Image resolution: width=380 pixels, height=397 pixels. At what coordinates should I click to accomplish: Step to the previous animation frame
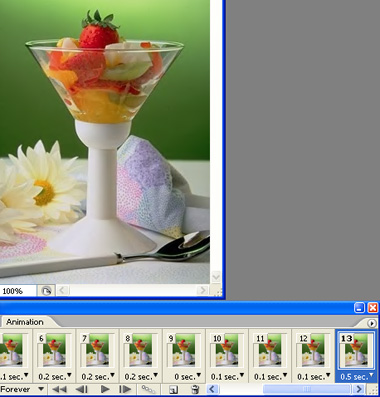[81, 389]
